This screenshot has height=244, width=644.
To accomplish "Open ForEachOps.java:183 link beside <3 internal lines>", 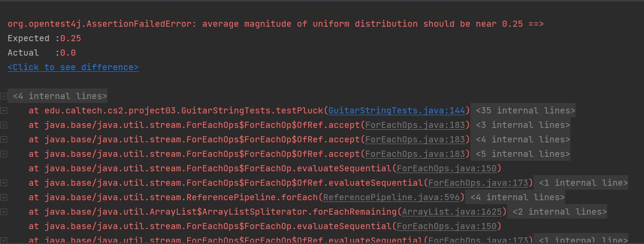I will 415,125.
